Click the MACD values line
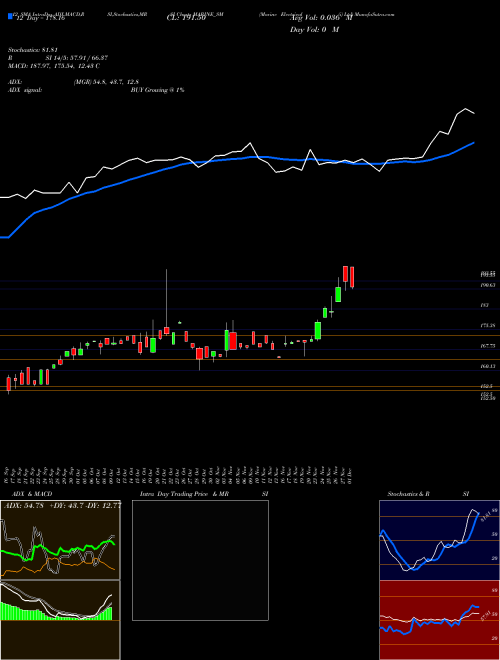Screen dimensions: 500x660 [54, 66]
